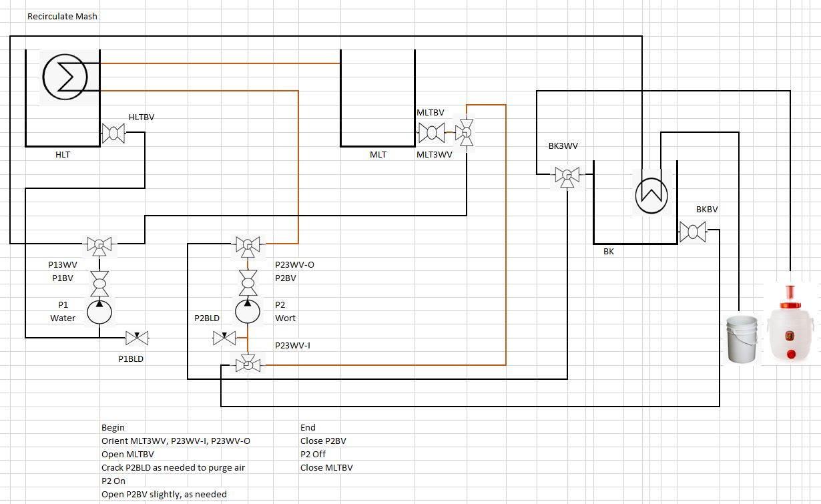
Task: Select the fermenter image with red lid
Action: (790, 324)
